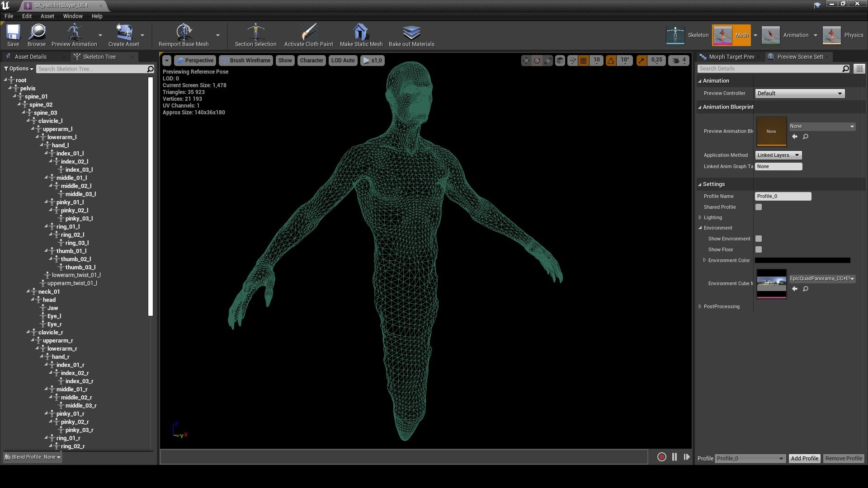Viewport: 868px width, 488px height.
Task: Open the Application Method dropdown
Action: coord(778,155)
